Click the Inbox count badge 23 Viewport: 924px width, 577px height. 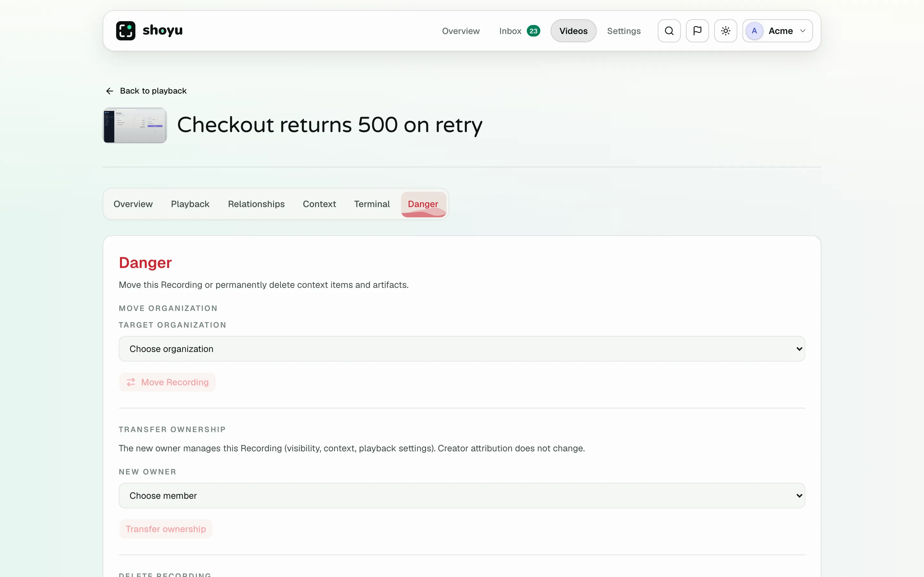click(534, 31)
